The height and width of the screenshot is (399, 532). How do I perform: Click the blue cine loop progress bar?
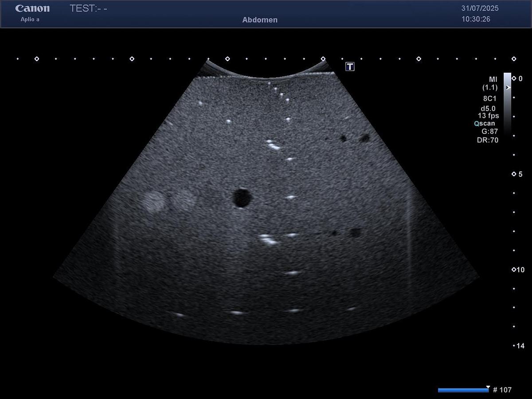pyautogui.click(x=462, y=390)
